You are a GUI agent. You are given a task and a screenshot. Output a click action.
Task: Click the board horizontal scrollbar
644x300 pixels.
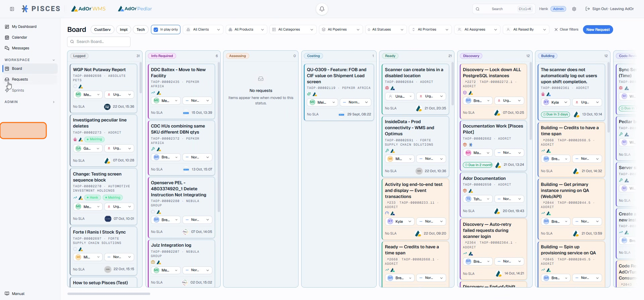[109, 294]
